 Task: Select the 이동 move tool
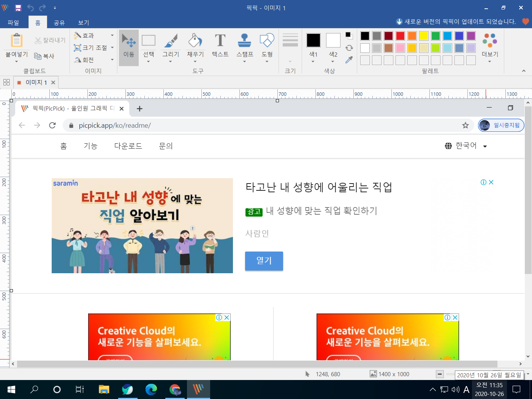[129, 47]
